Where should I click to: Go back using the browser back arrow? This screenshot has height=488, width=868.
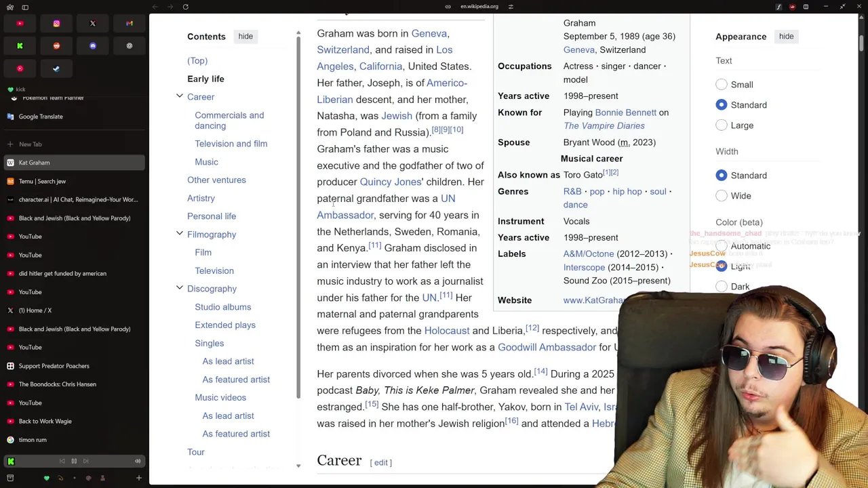pos(155,7)
